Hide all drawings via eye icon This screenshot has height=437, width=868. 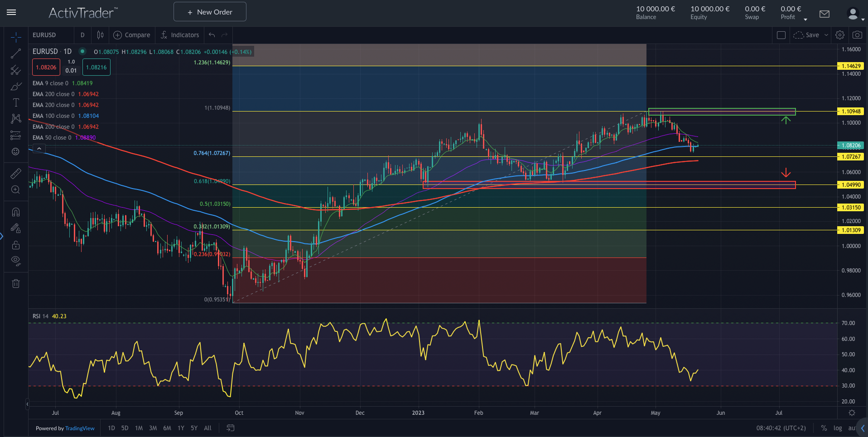coord(16,261)
